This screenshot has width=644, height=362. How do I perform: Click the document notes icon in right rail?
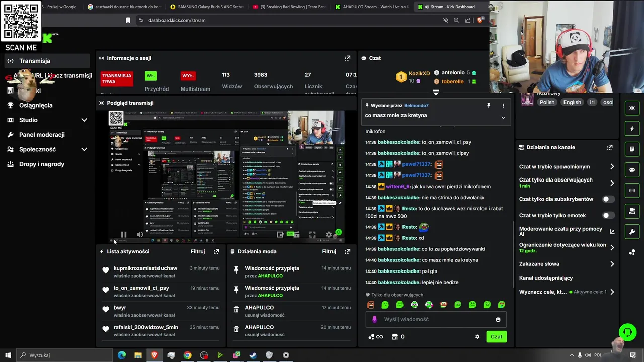click(632, 149)
